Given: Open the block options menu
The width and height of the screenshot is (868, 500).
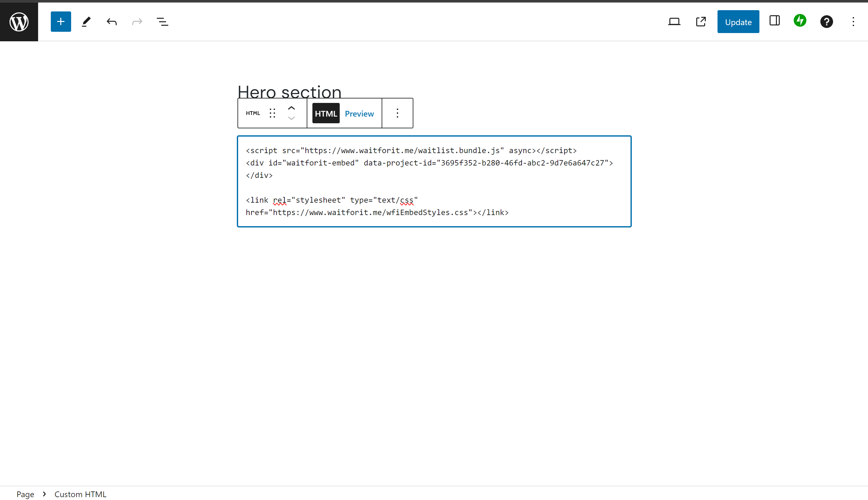Looking at the screenshot, I should point(397,113).
